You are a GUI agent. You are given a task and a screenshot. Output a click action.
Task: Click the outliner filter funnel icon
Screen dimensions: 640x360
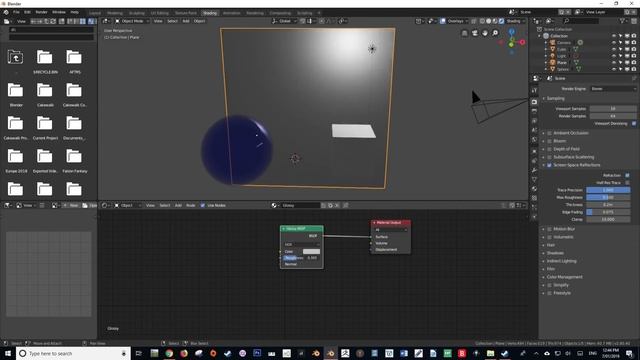tap(622, 21)
